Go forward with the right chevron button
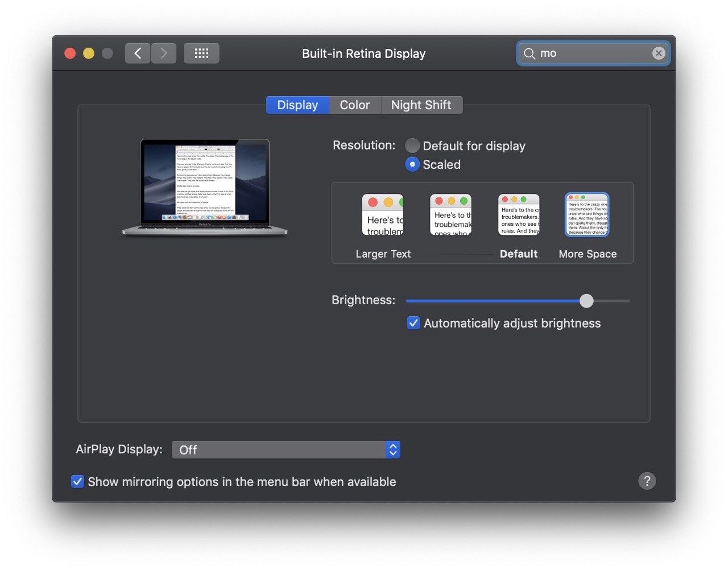The width and height of the screenshot is (728, 571). tap(164, 53)
